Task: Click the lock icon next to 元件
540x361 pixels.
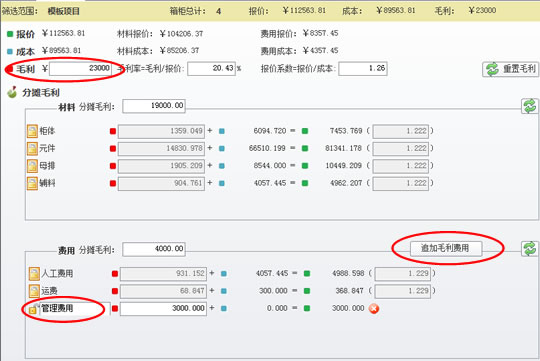Action: pyautogui.click(x=32, y=148)
